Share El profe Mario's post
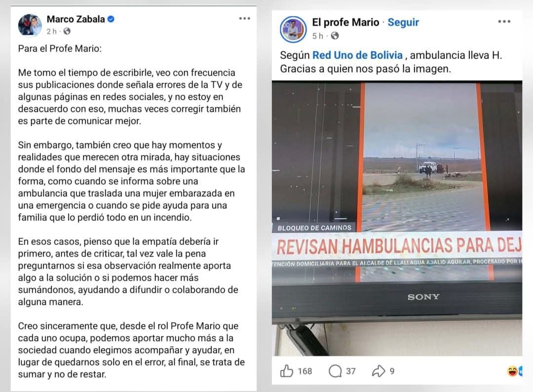 [379, 371]
